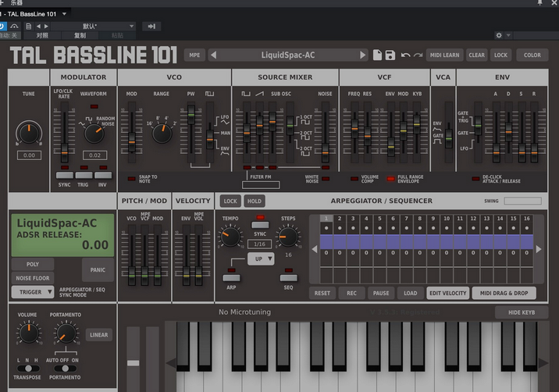The image size is (559, 392).
Task: Click HIDE KEYB button
Action: (x=522, y=312)
